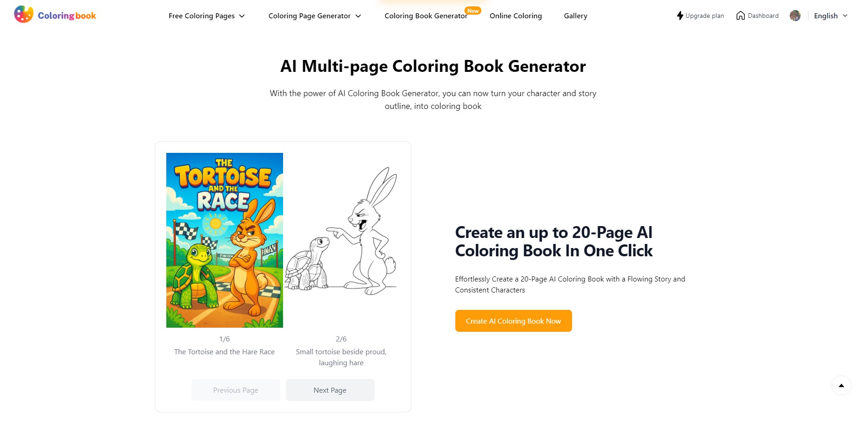Screen dimensions: 868x438
Task: Click the lightning bolt Upgrade plan icon
Action: (680, 16)
